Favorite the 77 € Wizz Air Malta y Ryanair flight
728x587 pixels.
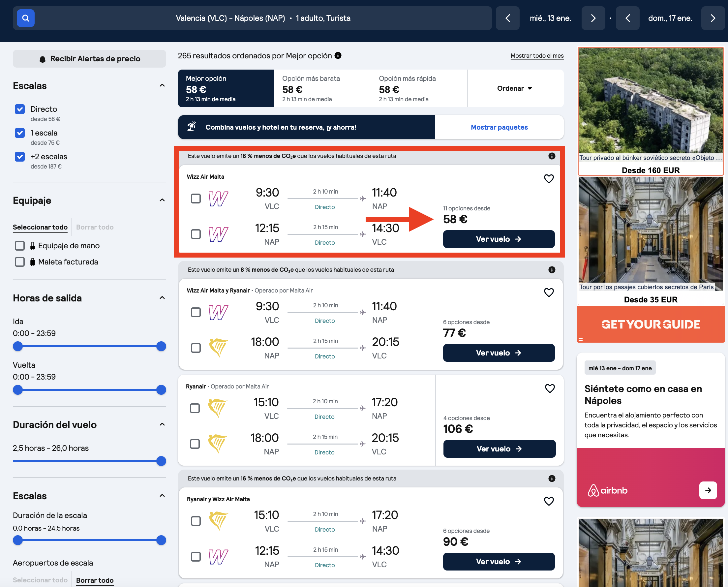click(549, 293)
